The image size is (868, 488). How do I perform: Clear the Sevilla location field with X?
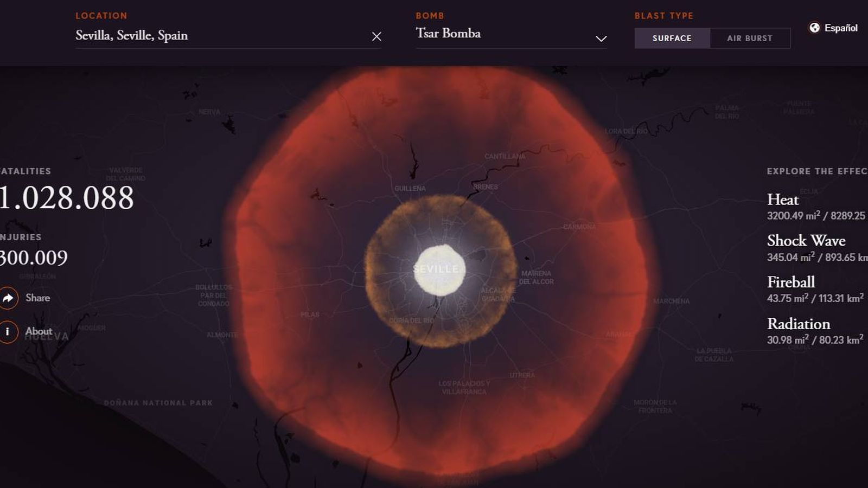click(x=376, y=36)
